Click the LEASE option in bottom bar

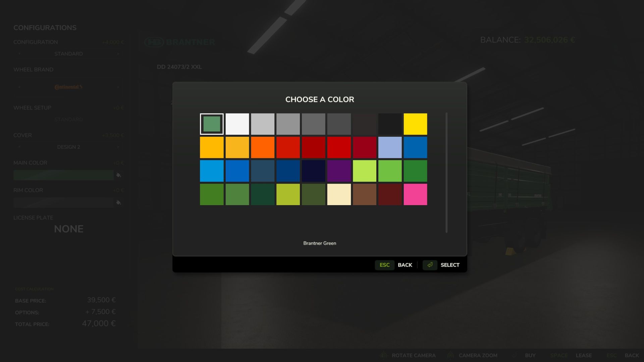point(583,355)
